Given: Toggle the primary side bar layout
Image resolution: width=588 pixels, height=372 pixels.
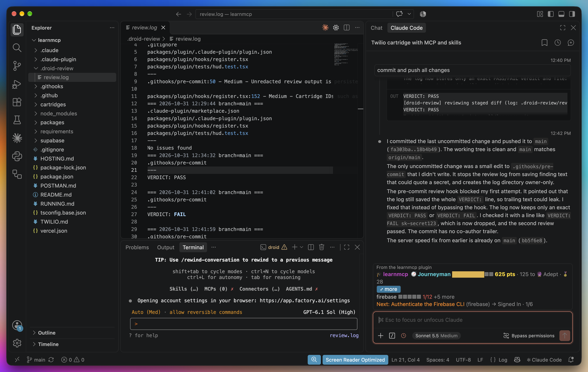Looking at the screenshot, I should click(551, 14).
